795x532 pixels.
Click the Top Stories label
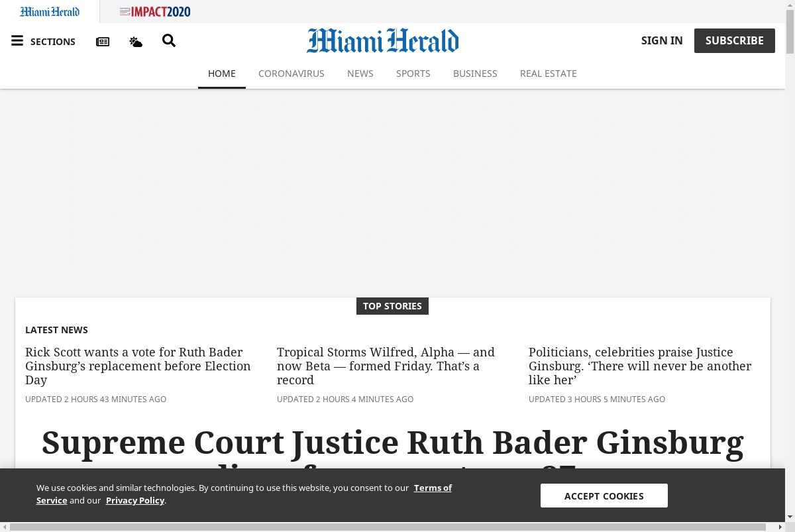click(392, 306)
